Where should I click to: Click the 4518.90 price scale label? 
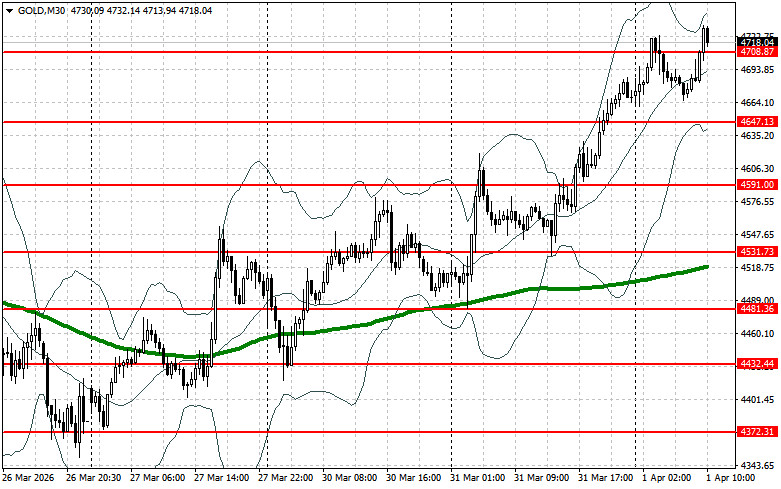(x=755, y=268)
